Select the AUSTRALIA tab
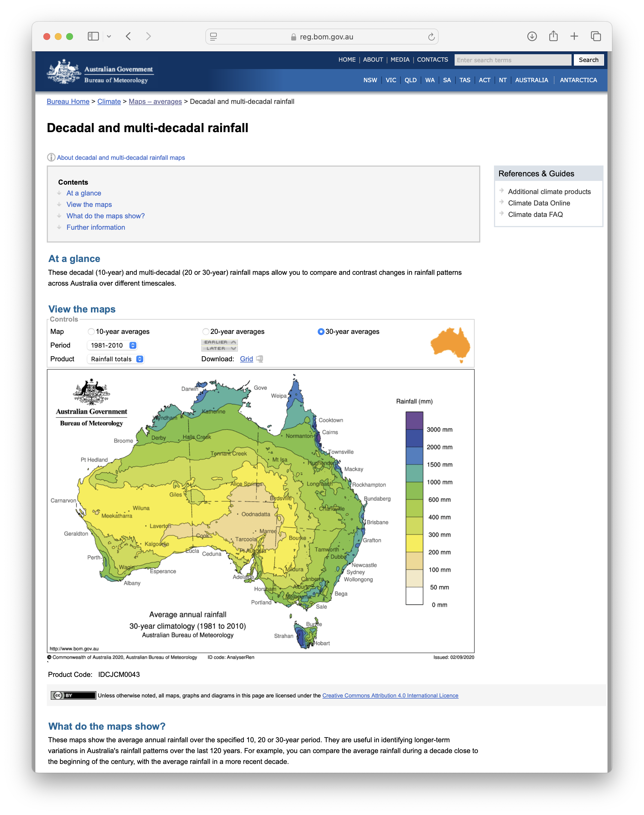 532,80
